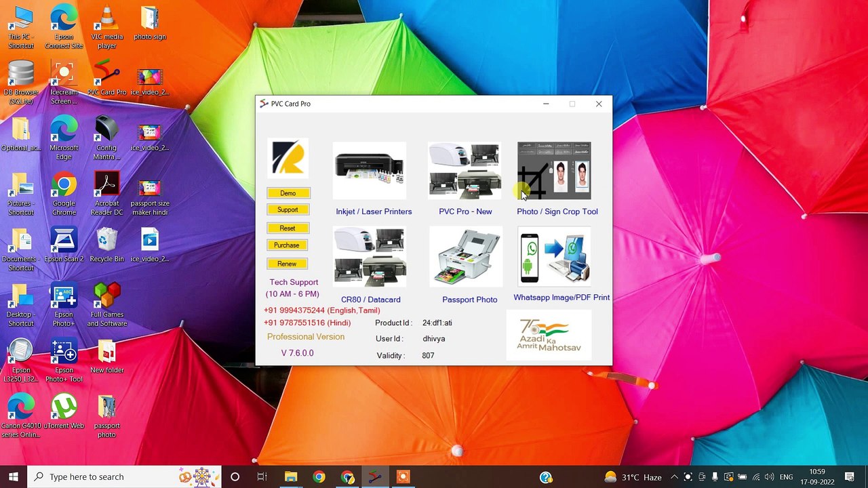Click the Validity value 807
This screenshot has width=868, height=488.
pos(428,356)
